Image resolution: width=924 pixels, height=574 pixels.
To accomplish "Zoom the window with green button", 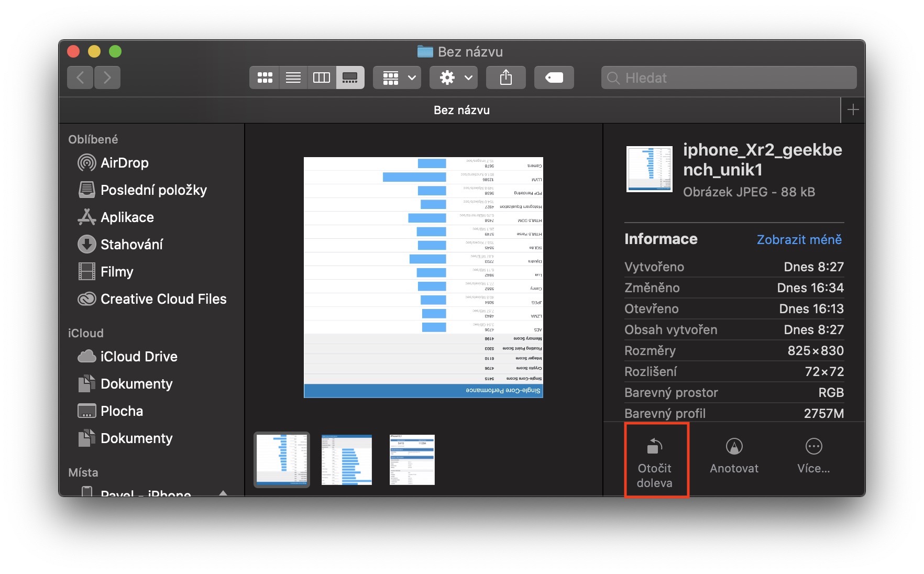I will click(115, 51).
